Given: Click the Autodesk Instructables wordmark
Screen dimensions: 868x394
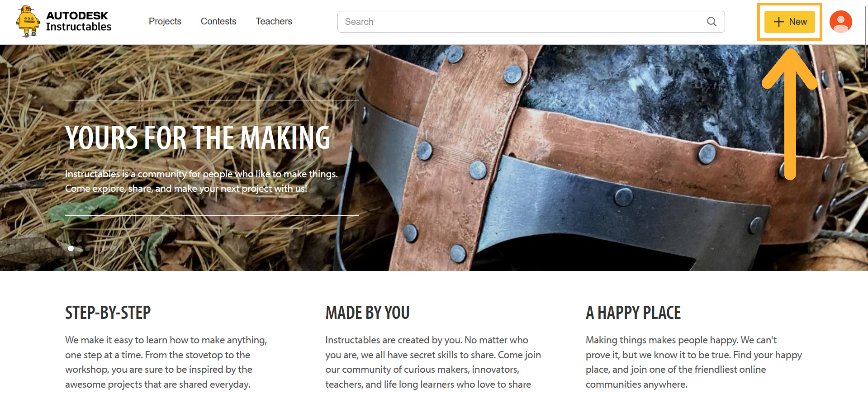Looking at the screenshot, I should [79, 21].
